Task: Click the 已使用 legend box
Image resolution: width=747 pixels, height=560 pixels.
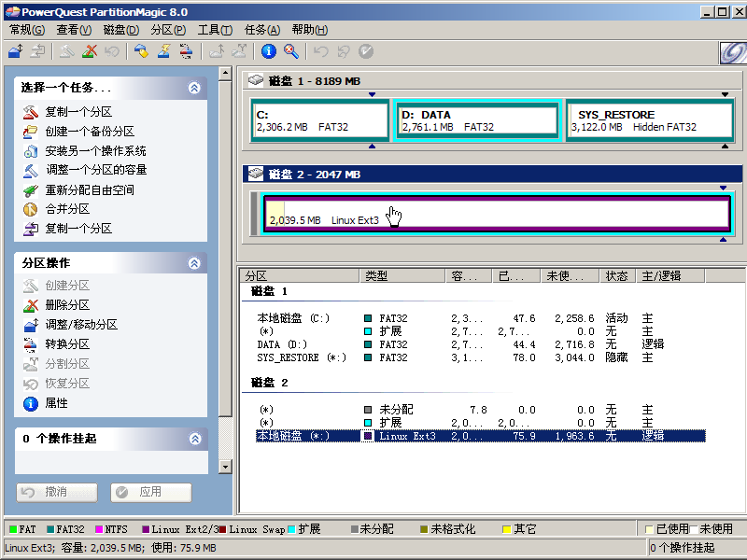Action: pyautogui.click(x=649, y=529)
